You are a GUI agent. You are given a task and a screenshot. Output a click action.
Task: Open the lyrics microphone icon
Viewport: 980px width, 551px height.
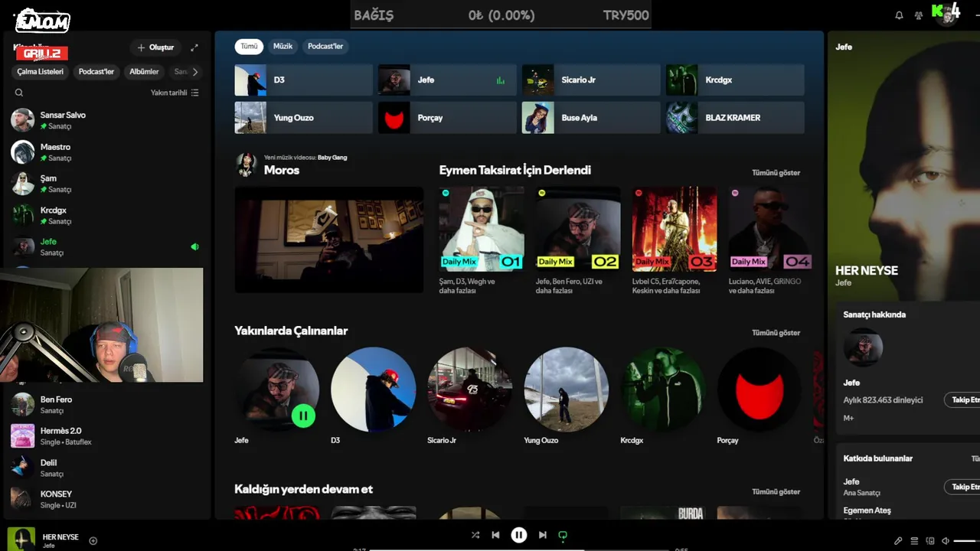898,541
